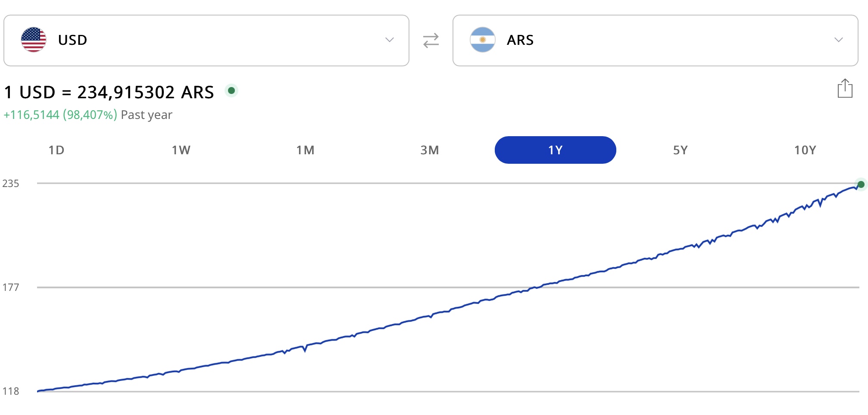868x415 pixels.
Task: Switch chart range to 1D
Action: point(56,150)
